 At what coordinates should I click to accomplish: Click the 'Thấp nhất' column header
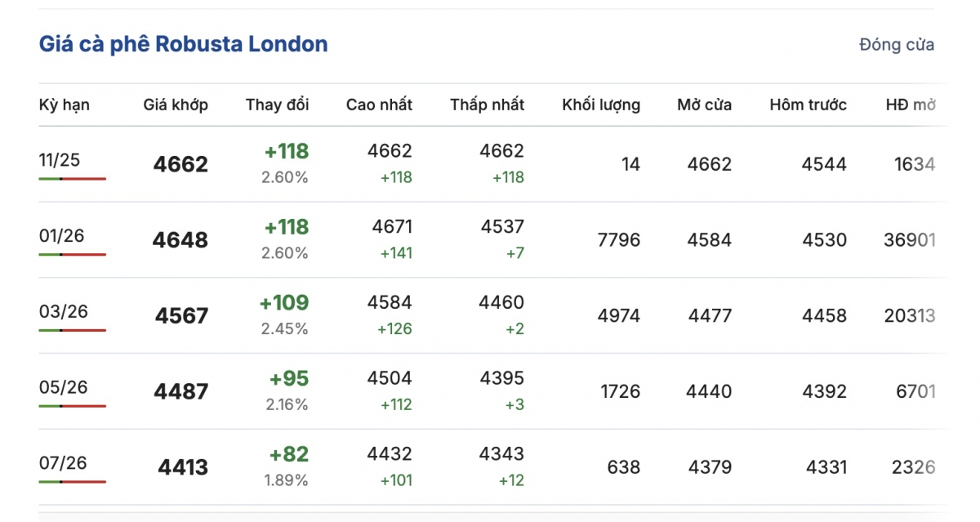point(487,105)
